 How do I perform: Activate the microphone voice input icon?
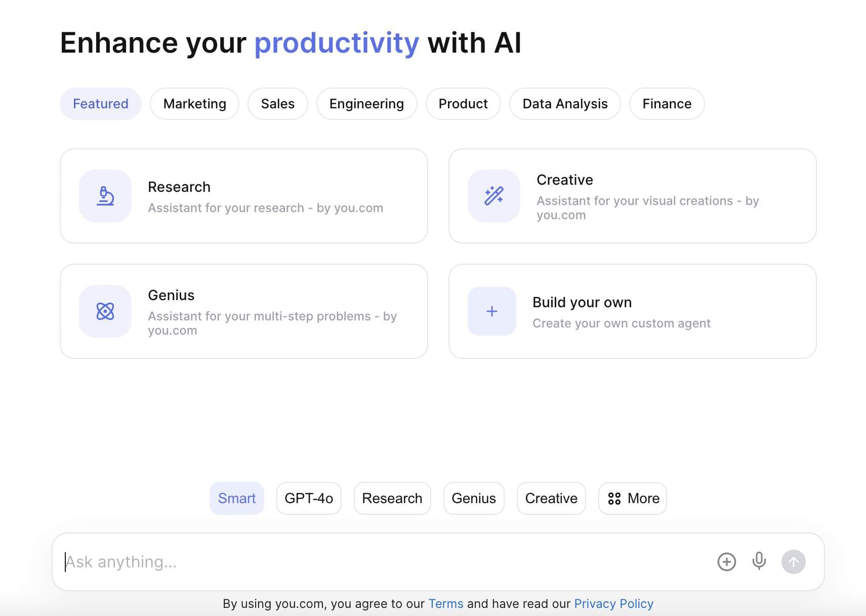pyautogui.click(x=759, y=561)
